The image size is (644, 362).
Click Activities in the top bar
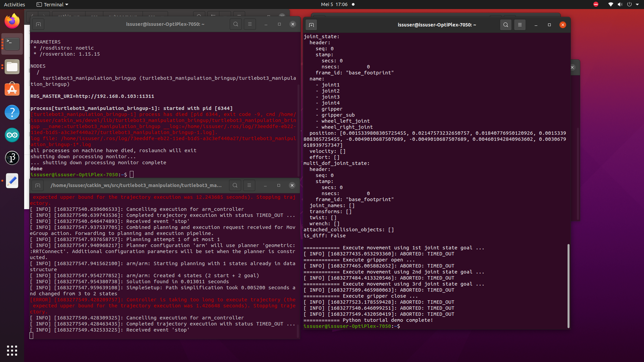(x=14, y=4)
